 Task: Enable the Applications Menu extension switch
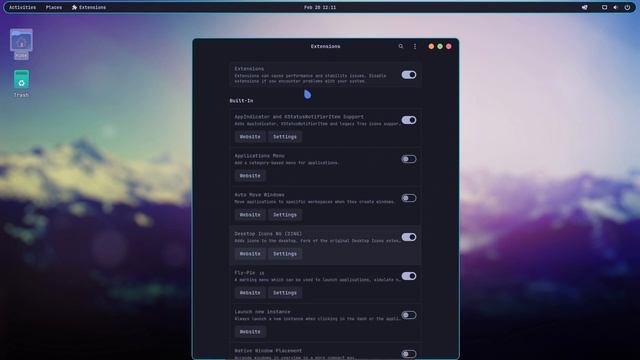coord(409,159)
